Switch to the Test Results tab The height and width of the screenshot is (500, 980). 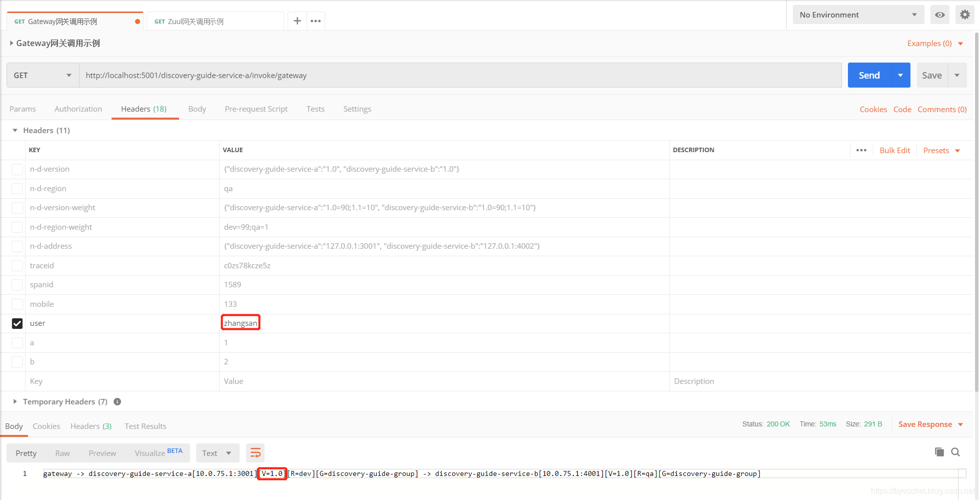point(145,426)
